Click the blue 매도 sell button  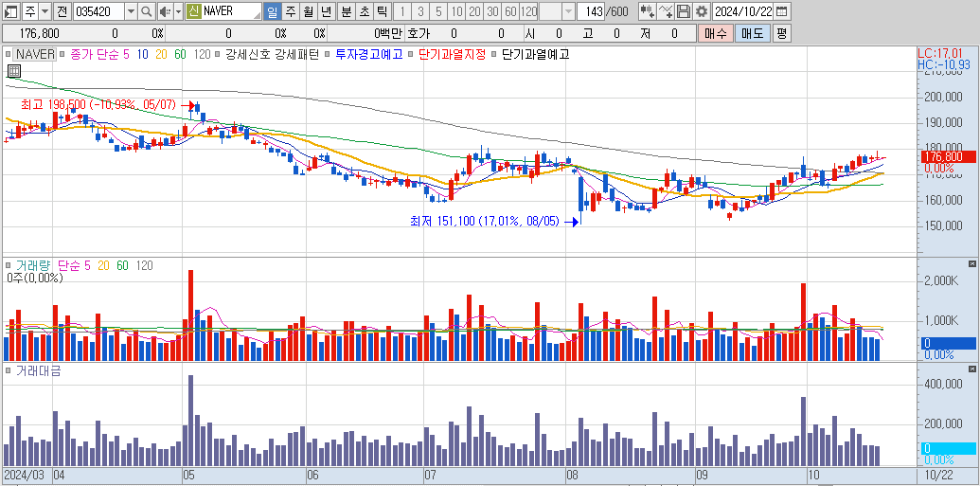point(753,33)
